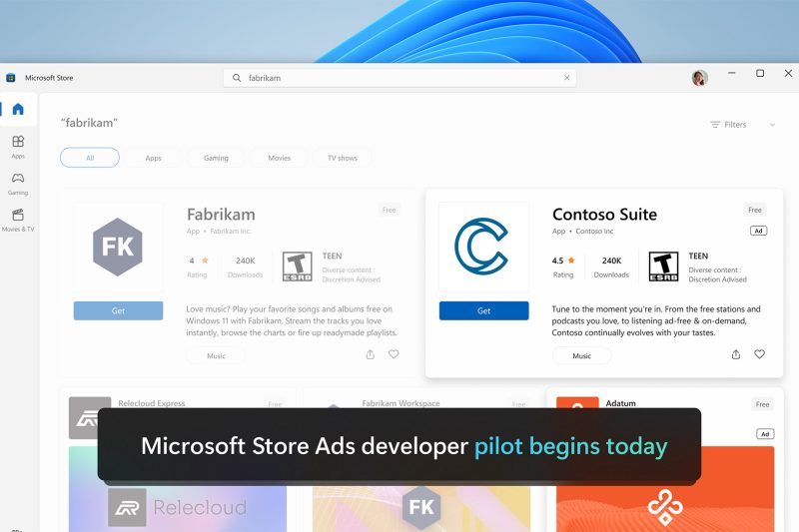This screenshot has width=799, height=532.
Task: Open Movies & TV in sidebar
Action: [x=18, y=220]
